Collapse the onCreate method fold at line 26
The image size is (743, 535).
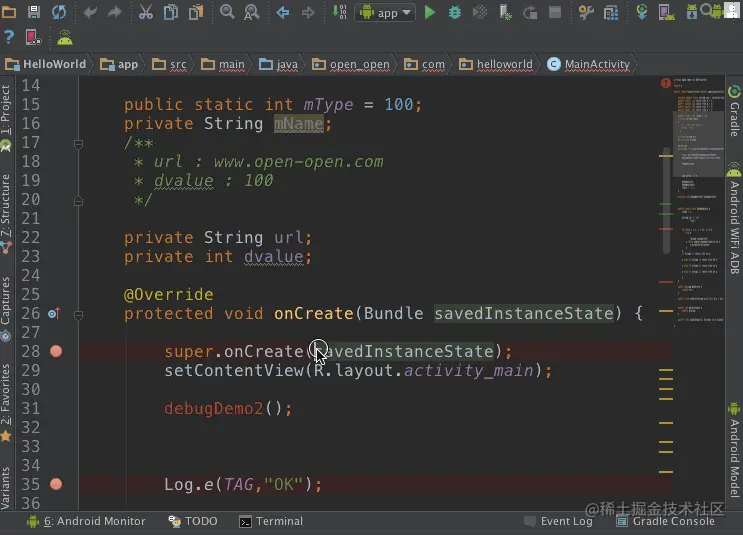coord(79,315)
